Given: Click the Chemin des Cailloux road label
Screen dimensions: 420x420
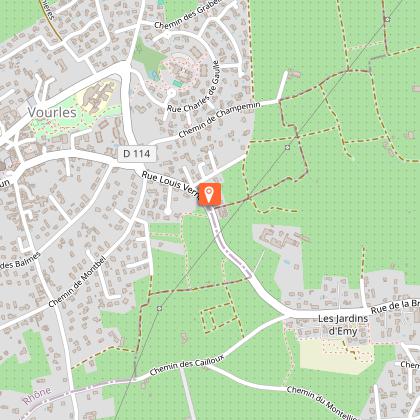Looking at the screenshot, I should (x=187, y=365).
